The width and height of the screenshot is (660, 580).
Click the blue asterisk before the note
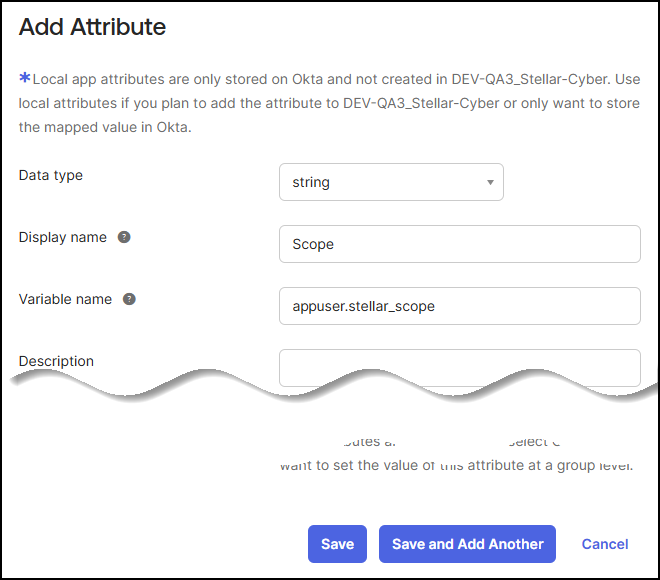25,79
